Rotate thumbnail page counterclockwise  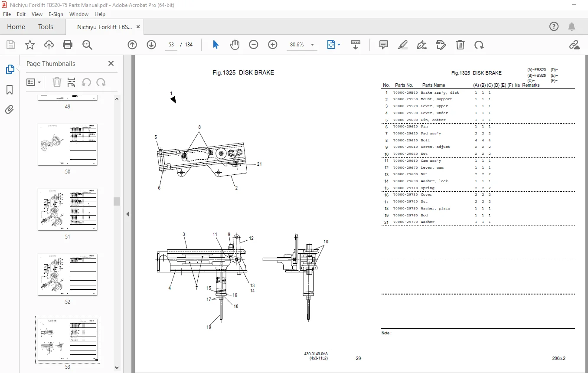(x=86, y=82)
